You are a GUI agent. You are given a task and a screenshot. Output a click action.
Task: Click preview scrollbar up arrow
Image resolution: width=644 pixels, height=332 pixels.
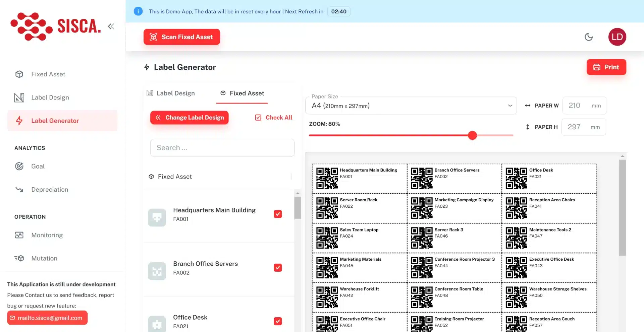point(623,156)
